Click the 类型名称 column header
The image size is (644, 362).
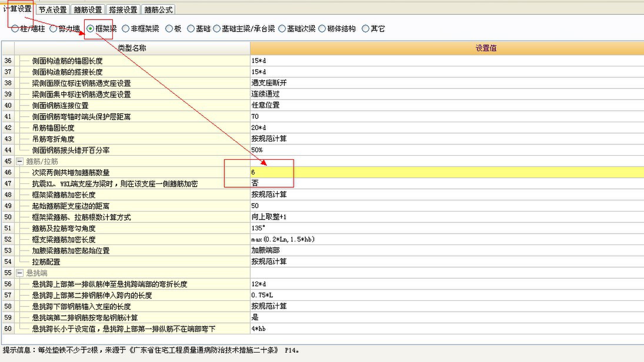tap(132, 48)
